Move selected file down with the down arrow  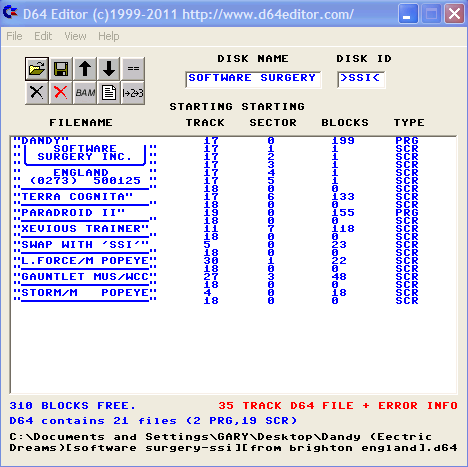click(109, 69)
